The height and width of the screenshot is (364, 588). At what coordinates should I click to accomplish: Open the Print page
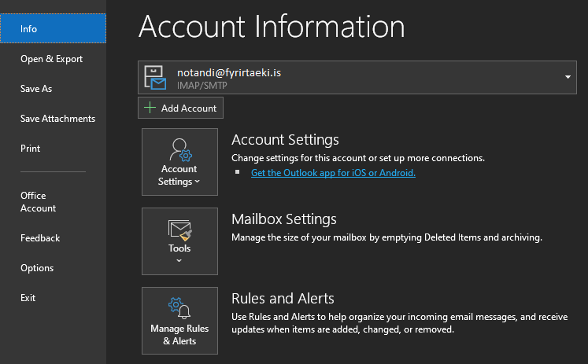[x=30, y=149]
